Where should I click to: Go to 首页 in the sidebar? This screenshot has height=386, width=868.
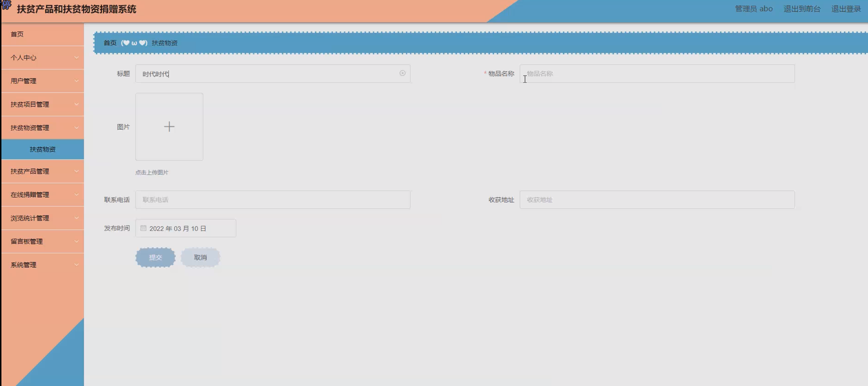pyautogui.click(x=43, y=34)
